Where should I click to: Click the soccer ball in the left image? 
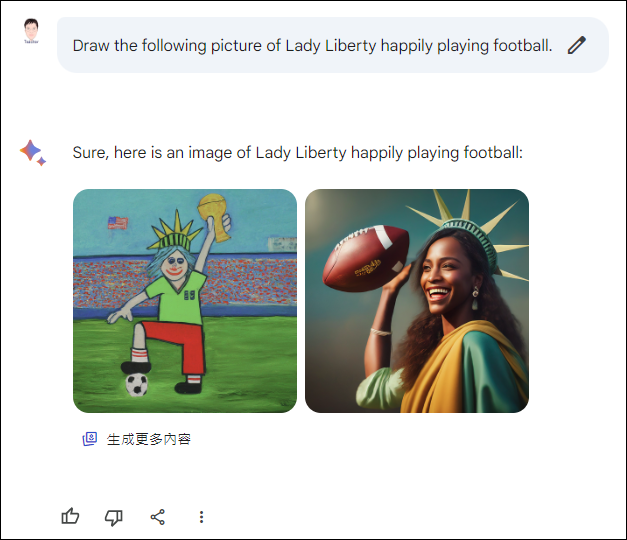click(x=137, y=384)
